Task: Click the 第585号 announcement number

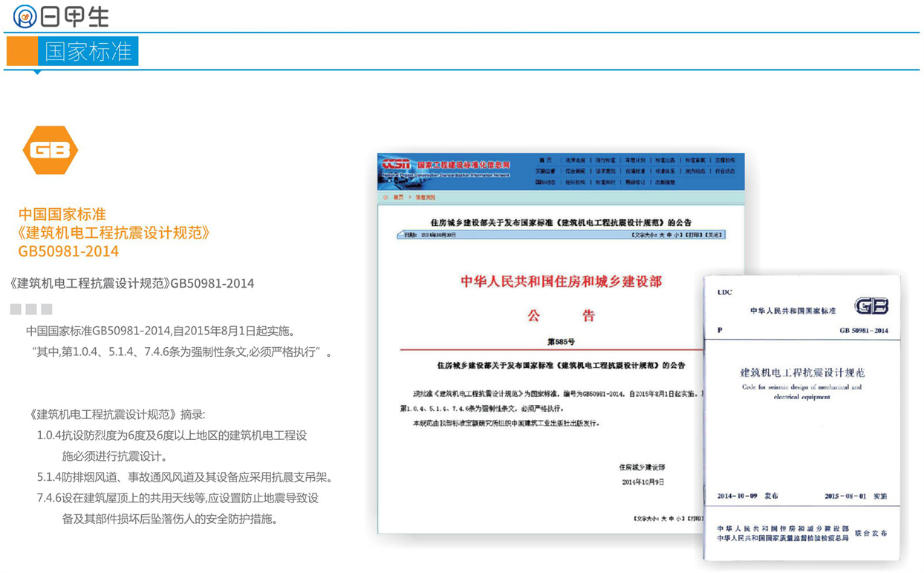Action: point(561,342)
